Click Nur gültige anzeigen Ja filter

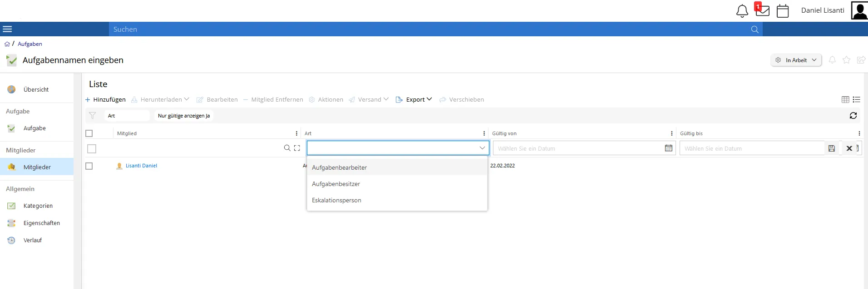[184, 116]
